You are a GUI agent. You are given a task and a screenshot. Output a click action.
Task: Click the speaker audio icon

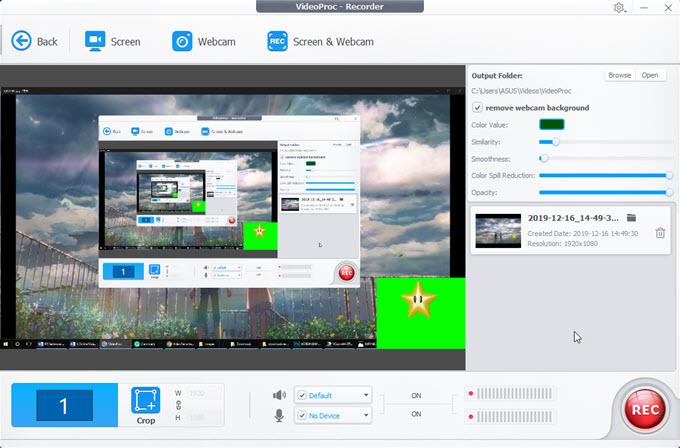279,394
